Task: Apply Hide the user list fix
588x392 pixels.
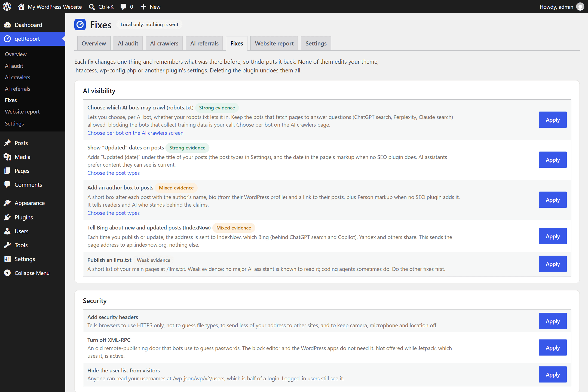Action: 553,375
